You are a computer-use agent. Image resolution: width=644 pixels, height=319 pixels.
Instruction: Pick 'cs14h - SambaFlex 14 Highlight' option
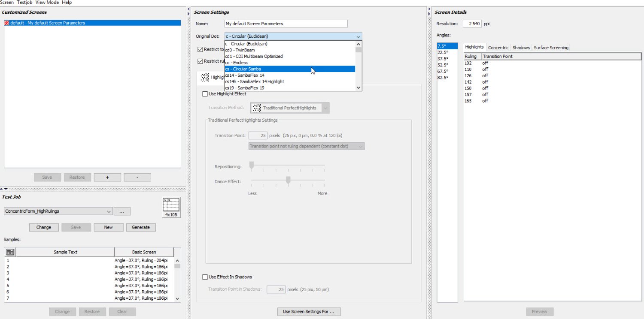(x=290, y=81)
